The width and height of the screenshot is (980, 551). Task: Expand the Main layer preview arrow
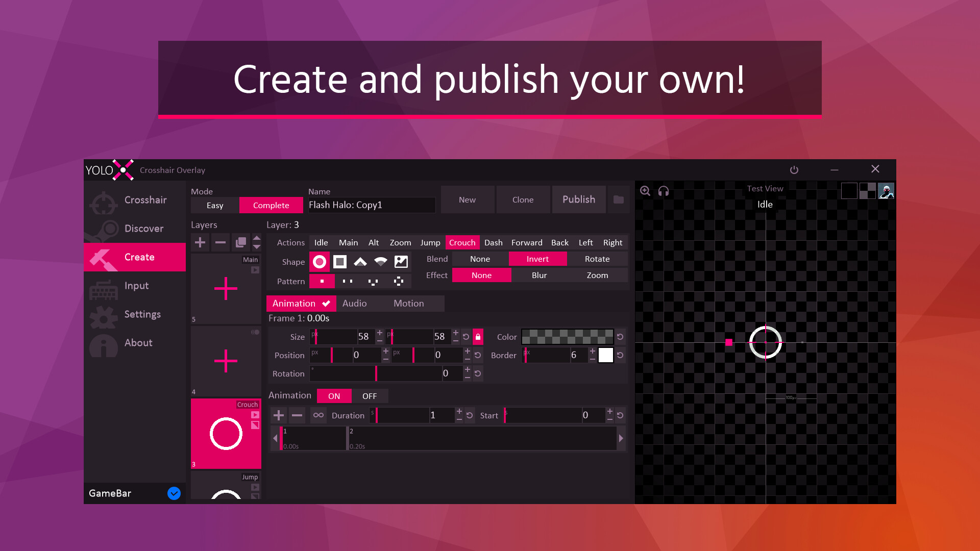click(254, 270)
